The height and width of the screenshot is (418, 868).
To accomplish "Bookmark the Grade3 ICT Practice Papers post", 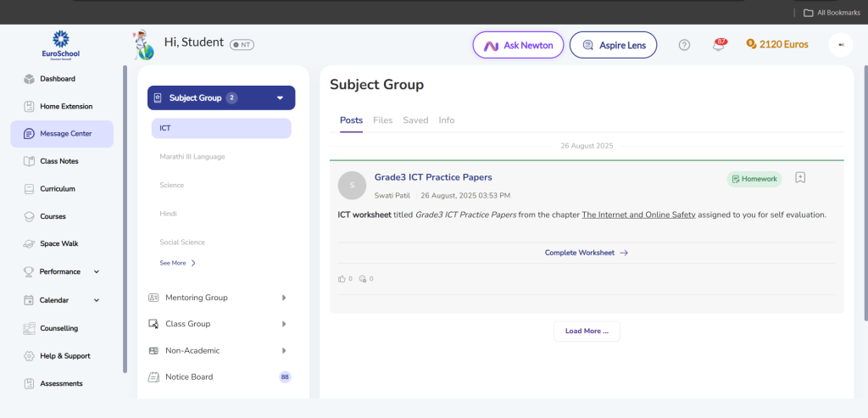I will [x=800, y=178].
